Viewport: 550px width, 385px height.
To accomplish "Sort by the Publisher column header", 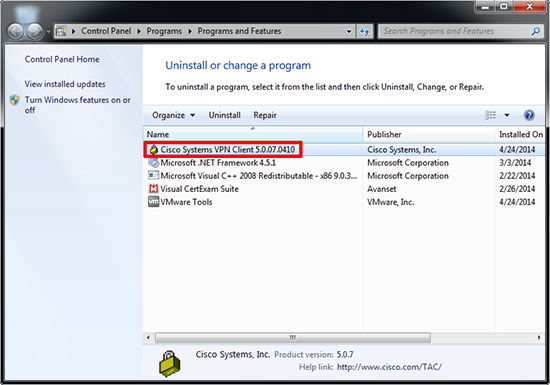I will coord(429,134).
